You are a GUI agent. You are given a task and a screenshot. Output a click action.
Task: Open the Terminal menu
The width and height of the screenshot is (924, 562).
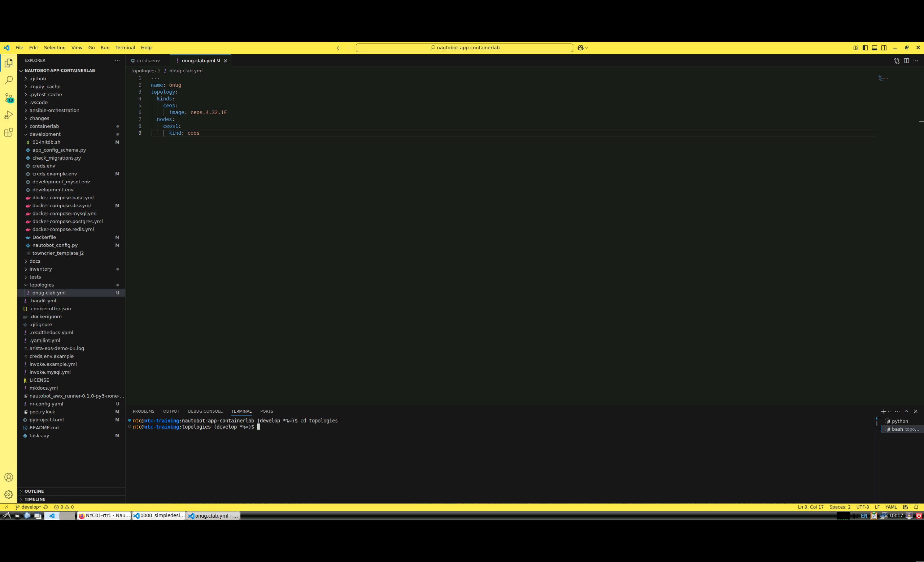point(125,48)
